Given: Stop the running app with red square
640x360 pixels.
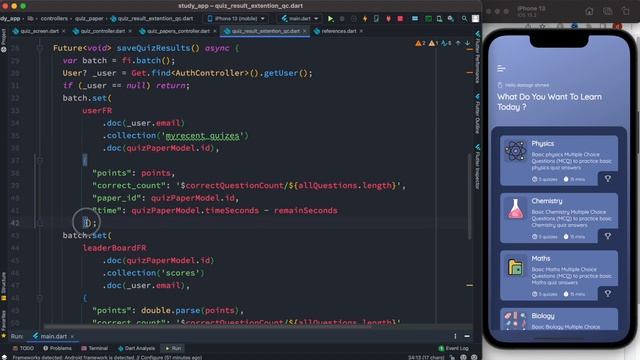Looking at the screenshot, I should [400, 19].
